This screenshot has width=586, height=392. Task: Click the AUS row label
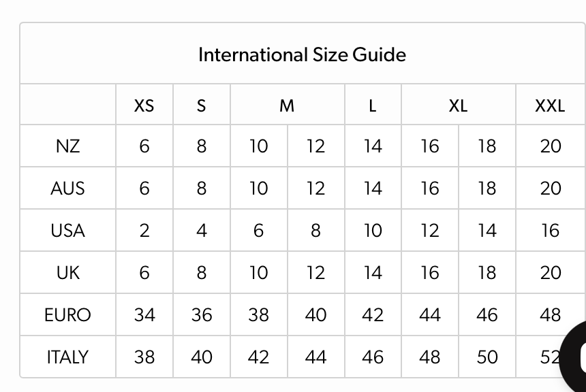click(x=67, y=189)
